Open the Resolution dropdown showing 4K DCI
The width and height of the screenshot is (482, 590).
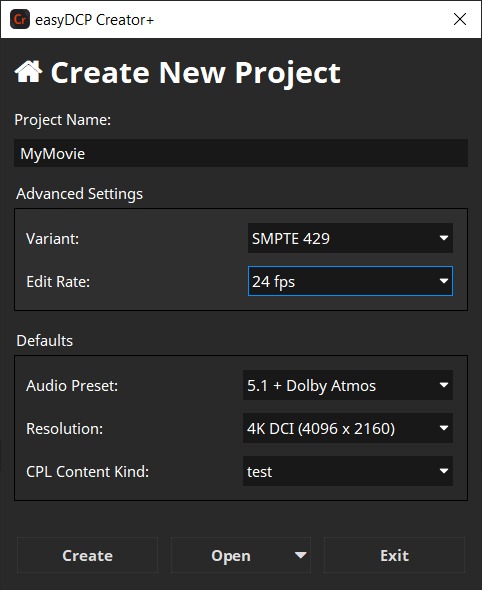point(348,428)
